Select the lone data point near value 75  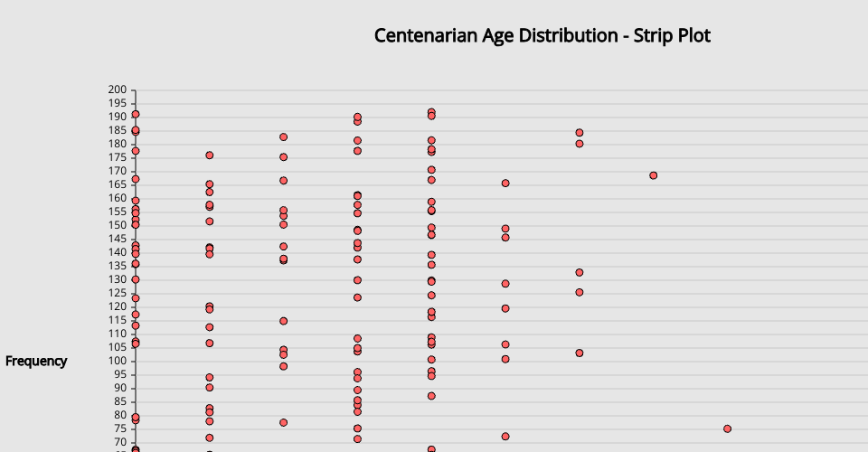[727, 428]
